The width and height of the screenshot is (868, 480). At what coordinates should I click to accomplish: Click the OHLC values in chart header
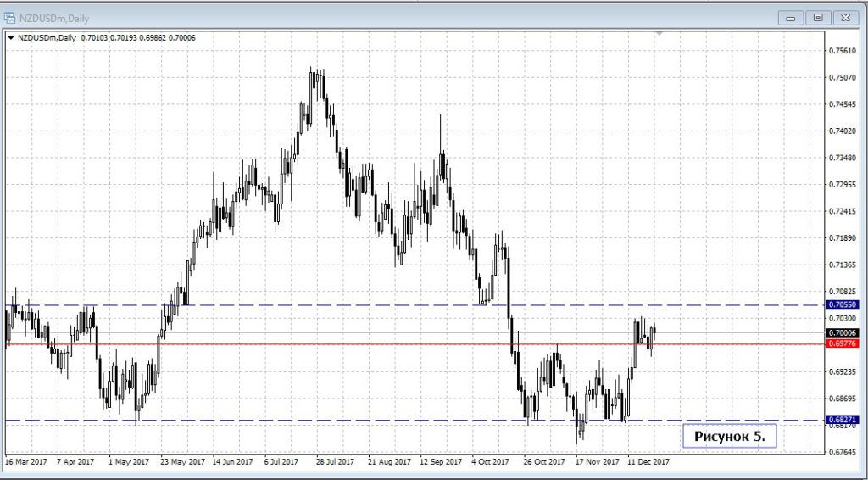click(137, 37)
